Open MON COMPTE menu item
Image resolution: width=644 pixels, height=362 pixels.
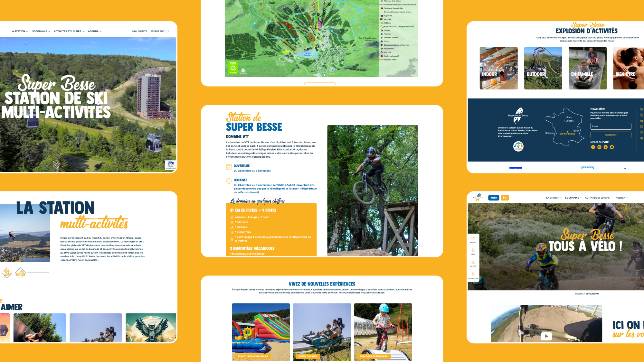(x=139, y=31)
